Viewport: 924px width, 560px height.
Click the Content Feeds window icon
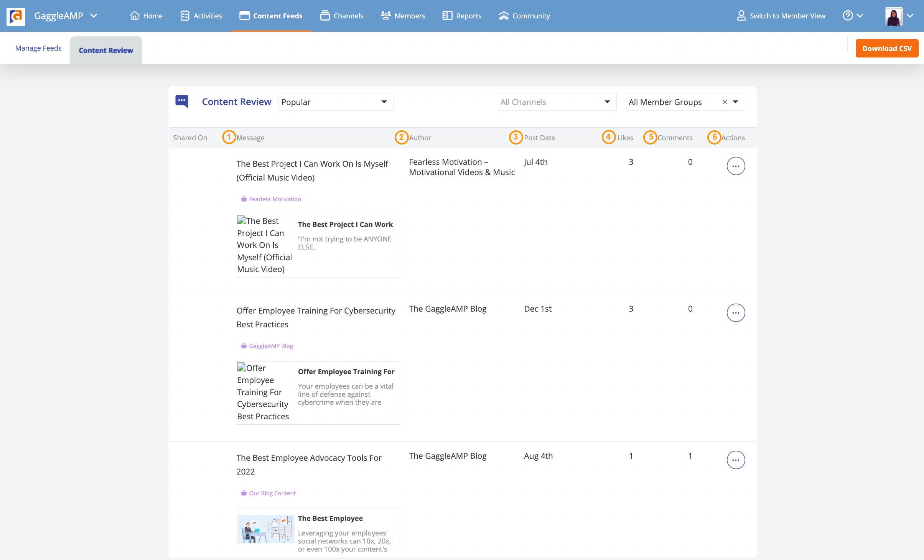(x=244, y=15)
